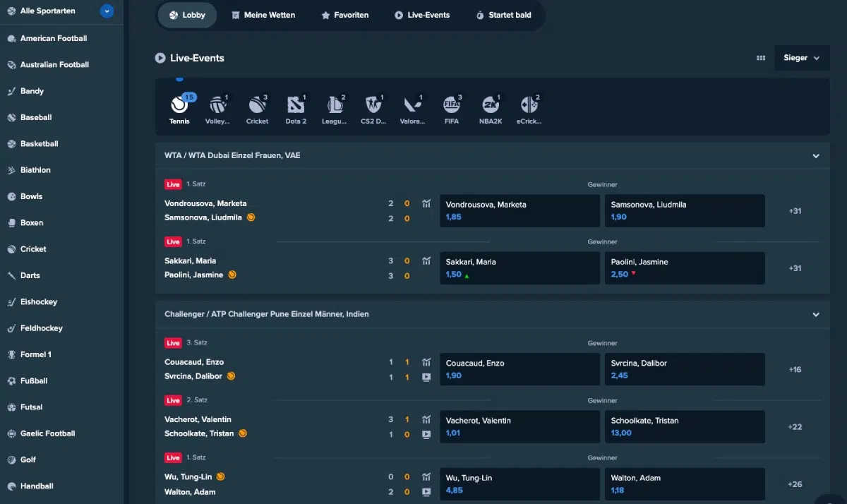Open the Sieger market dropdown

click(x=802, y=58)
